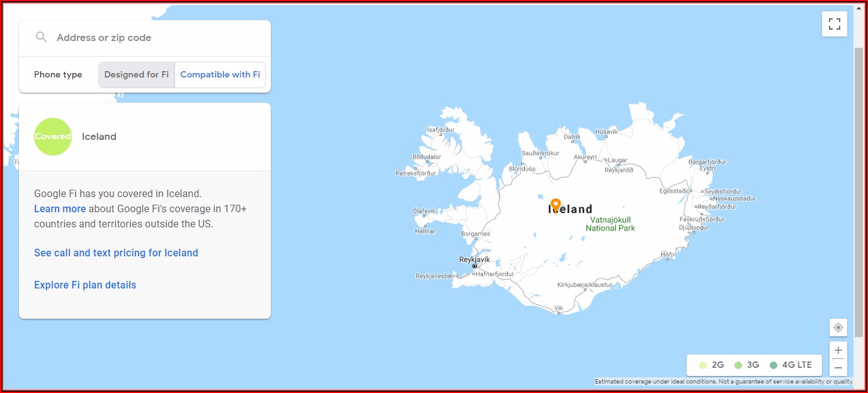The width and height of the screenshot is (868, 393).
Task: Click Vatnajökull National Park label
Action: pyautogui.click(x=610, y=224)
